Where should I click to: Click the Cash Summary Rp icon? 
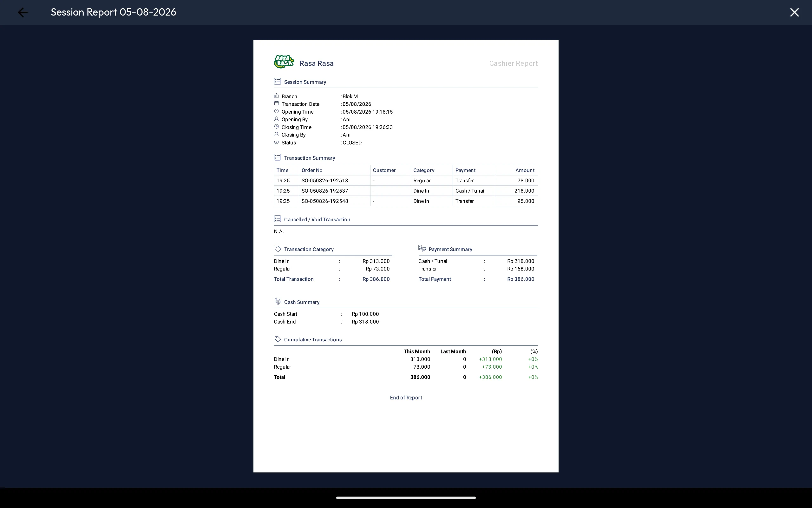[x=278, y=301]
